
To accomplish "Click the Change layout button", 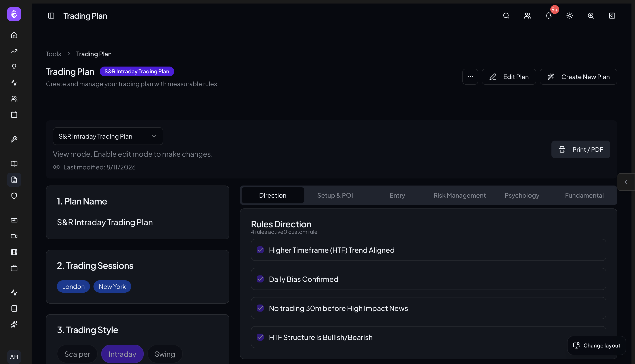I will pyautogui.click(x=596, y=345).
